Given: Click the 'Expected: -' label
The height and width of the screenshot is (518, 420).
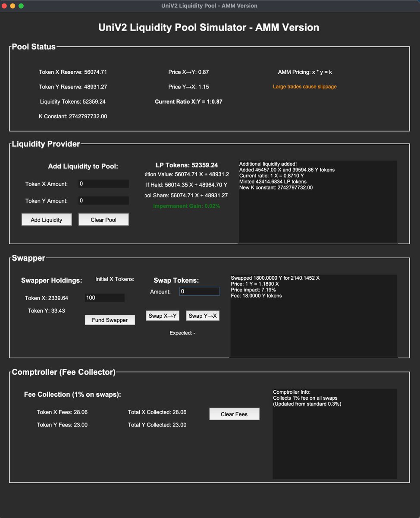Looking at the screenshot, I should (x=182, y=333).
